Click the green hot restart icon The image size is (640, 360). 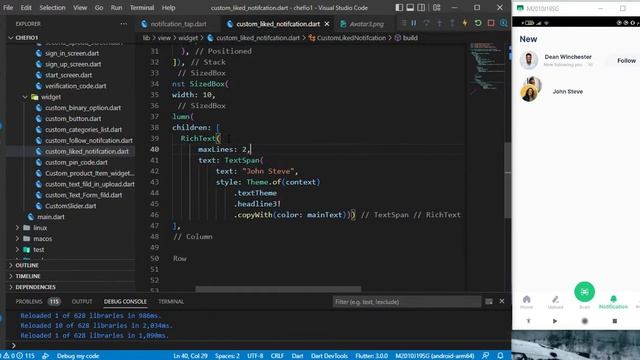click(478, 23)
